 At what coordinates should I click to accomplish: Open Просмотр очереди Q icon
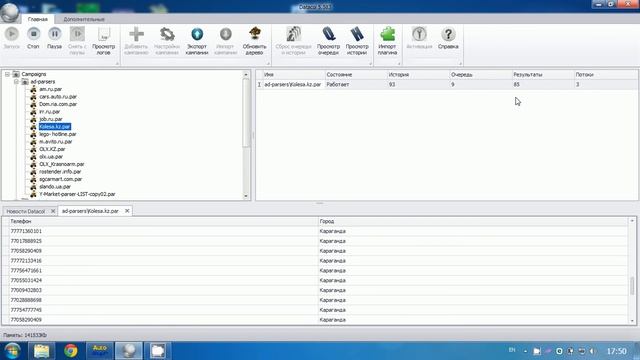(x=329, y=34)
